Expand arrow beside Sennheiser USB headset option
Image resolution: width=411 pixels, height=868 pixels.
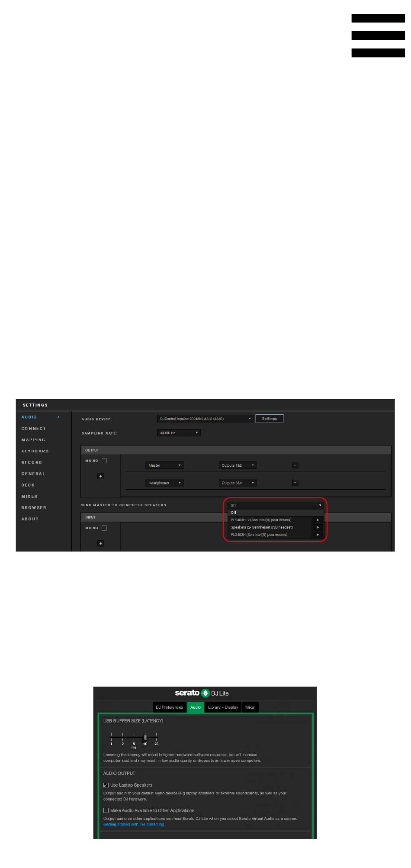(x=318, y=527)
